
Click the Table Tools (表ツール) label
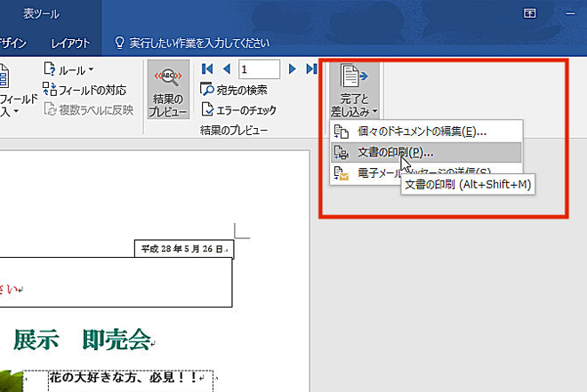(41, 14)
